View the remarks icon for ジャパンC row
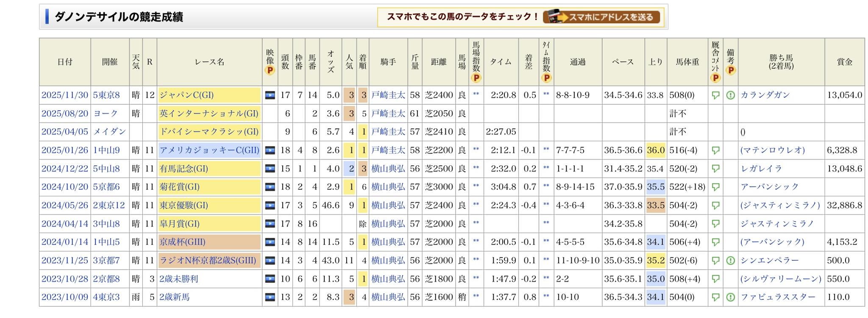 [x=730, y=95]
